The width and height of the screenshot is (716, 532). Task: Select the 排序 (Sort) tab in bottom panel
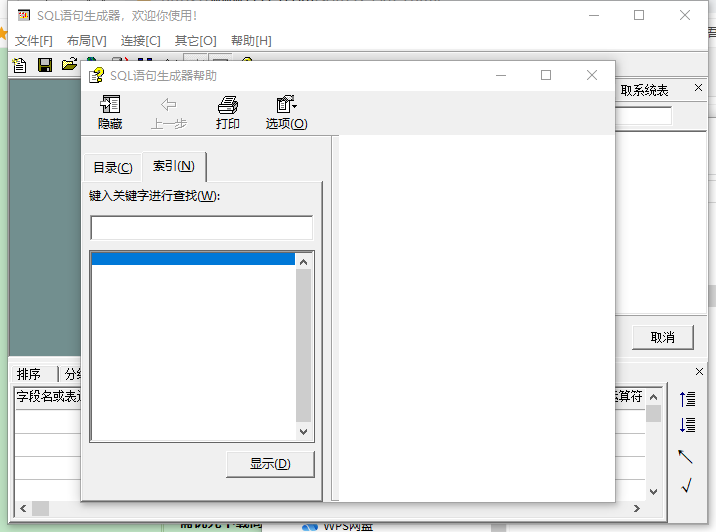coord(29,374)
